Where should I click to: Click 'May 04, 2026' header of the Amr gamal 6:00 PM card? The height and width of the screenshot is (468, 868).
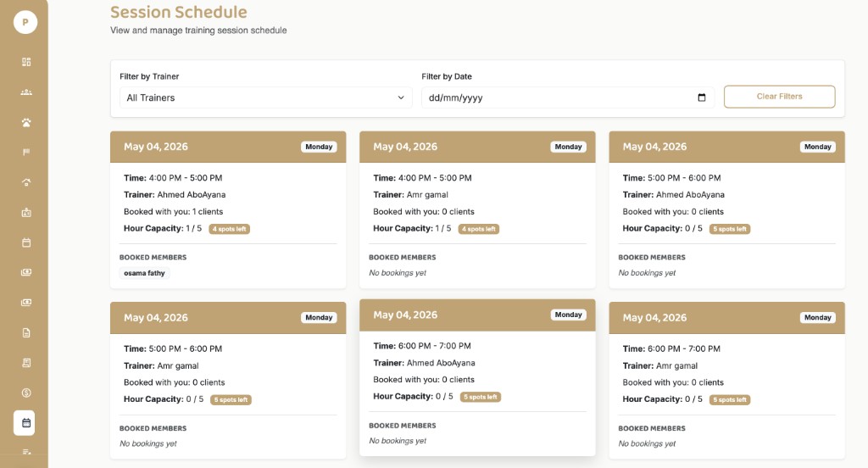pos(654,318)
